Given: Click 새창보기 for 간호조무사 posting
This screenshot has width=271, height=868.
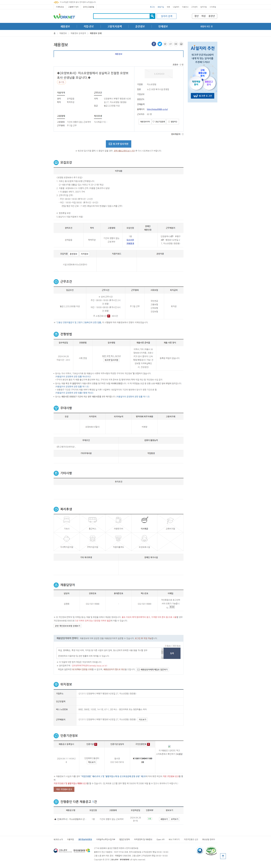Looking at the screenshot, I should tap(164, 819).
